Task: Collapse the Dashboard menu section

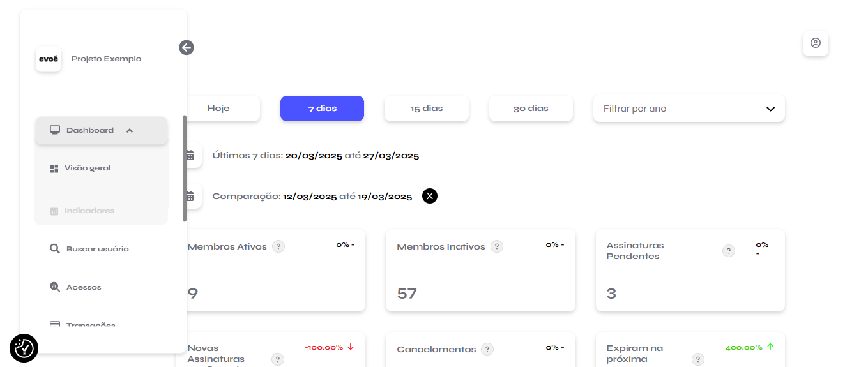Action: (x=101, y=130)
